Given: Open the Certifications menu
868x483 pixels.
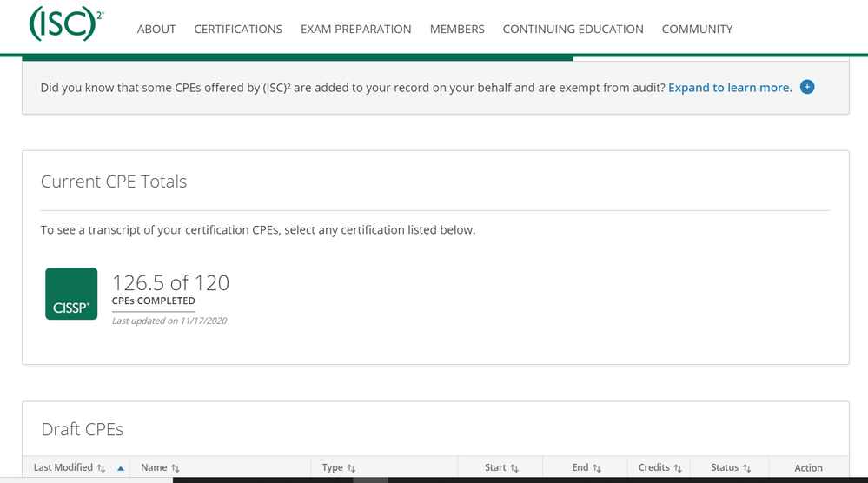Looking at the screenshot, I should pos(238,29).
